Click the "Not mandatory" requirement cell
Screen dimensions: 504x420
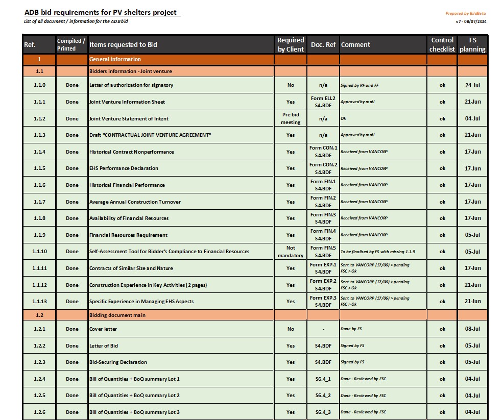pos(291,252)
